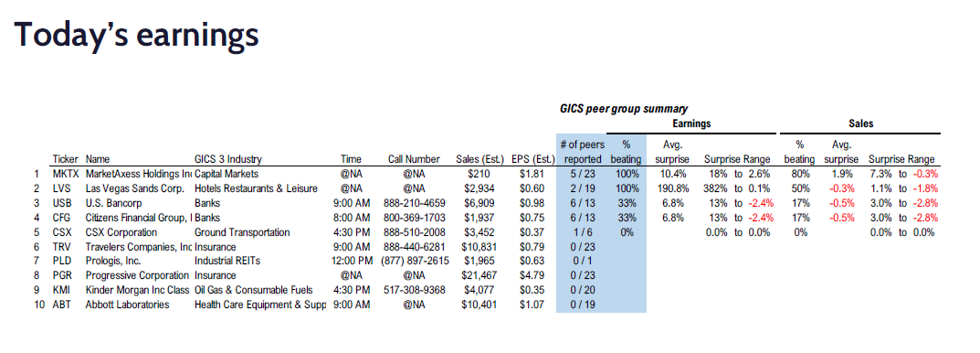Click the MKTX ticker cell
The height and width of the screenshot is (353, 980).
pyautogui.click(x=64, y=174)
